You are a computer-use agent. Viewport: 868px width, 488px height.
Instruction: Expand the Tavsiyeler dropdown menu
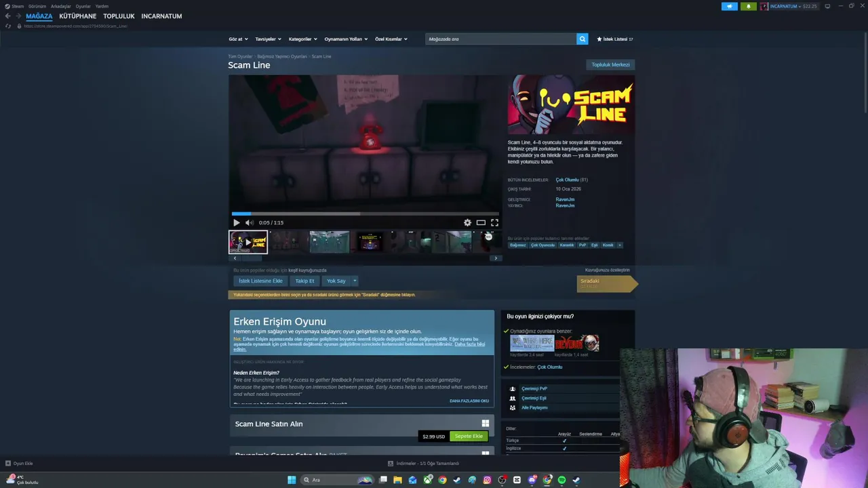[268, 39]
